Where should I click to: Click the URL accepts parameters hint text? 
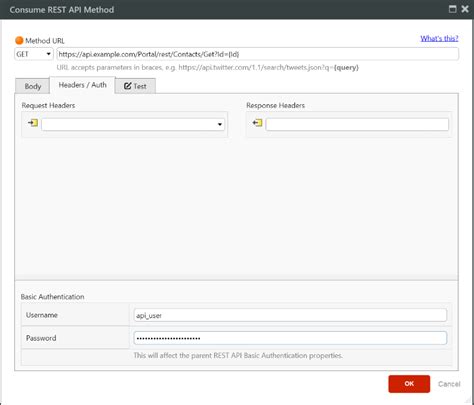pos(207,67)
